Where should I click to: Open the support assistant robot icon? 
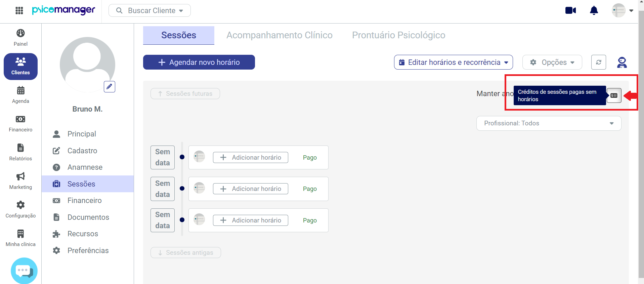(621, 63)
